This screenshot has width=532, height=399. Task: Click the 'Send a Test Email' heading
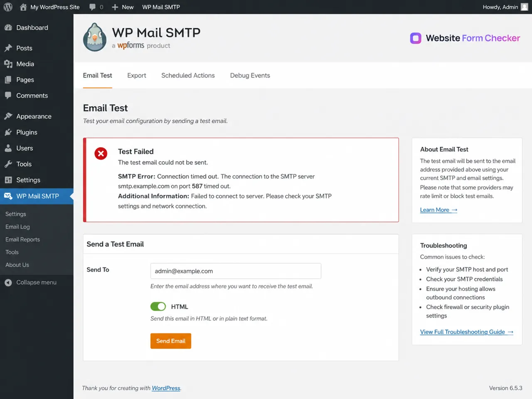click(115, 244)
